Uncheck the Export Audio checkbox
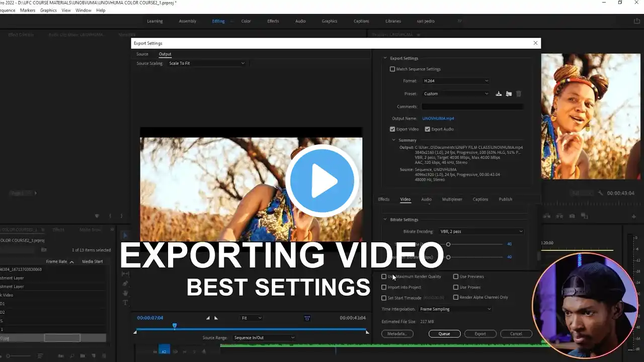 point(427,129)
